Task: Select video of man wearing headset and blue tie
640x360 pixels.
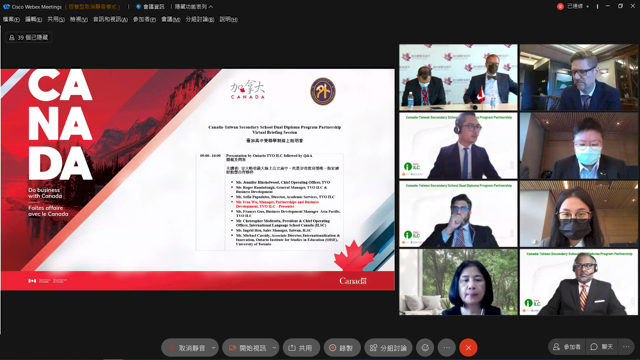Action: coord(458,146)
